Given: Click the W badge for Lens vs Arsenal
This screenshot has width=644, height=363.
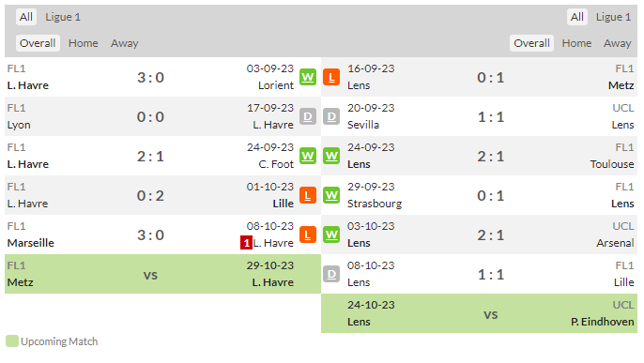Looking at the screenshot, I should pyautogui.click(x=331, y=235).
